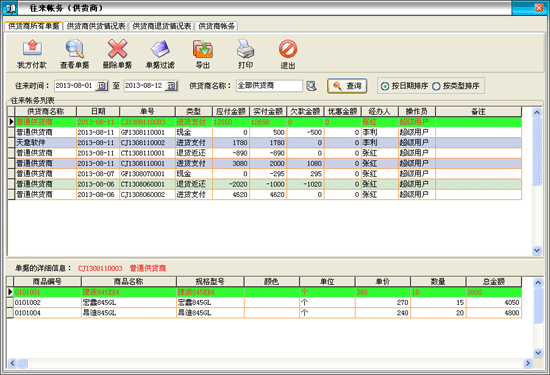550x375 pixels.
Task: Click the 应付金额 column header
Action: pyautogui.click(x=231, y=112)
